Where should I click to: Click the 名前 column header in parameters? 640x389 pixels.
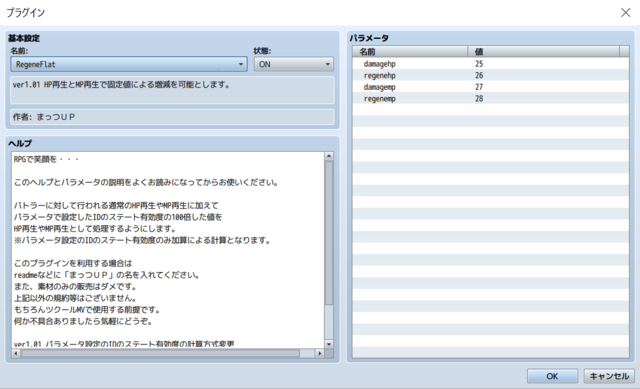tap(410, 51)
